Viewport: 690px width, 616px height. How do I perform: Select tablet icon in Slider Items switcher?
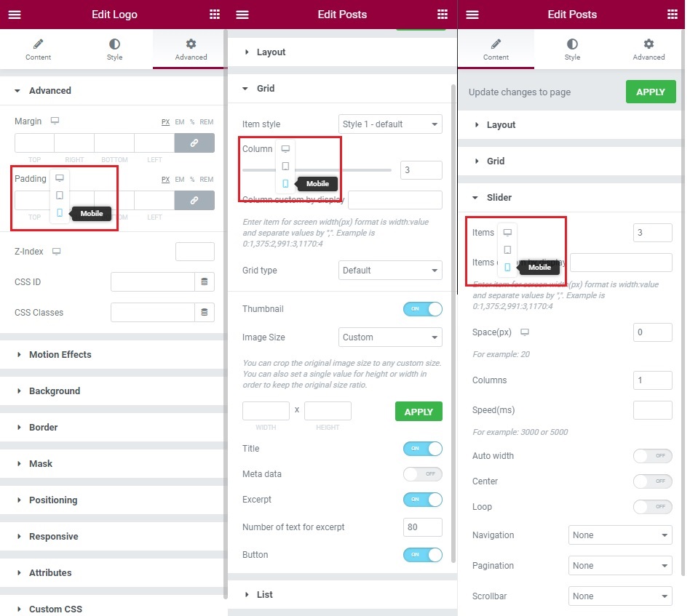[x=507, y=249]
